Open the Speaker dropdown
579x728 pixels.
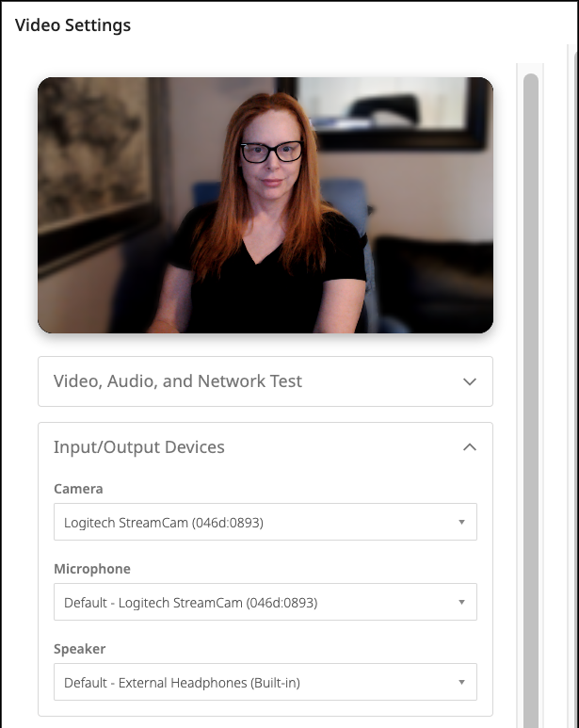coord(265,682)
